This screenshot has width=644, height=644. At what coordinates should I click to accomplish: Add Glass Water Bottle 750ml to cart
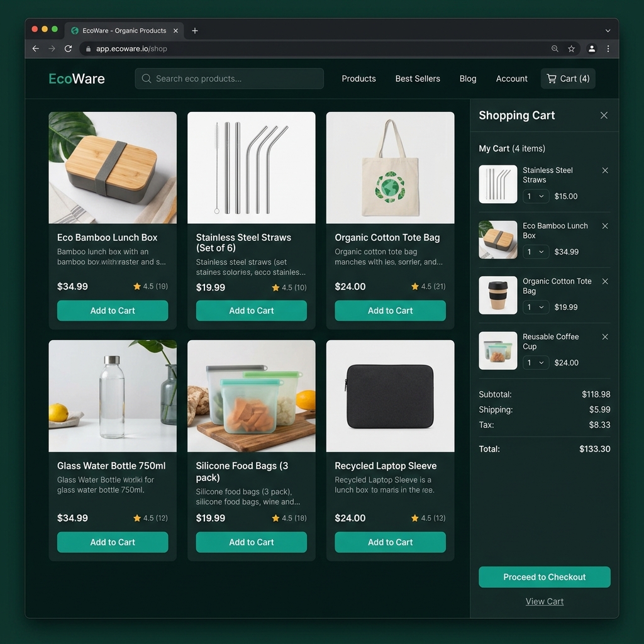click(113, 542)
